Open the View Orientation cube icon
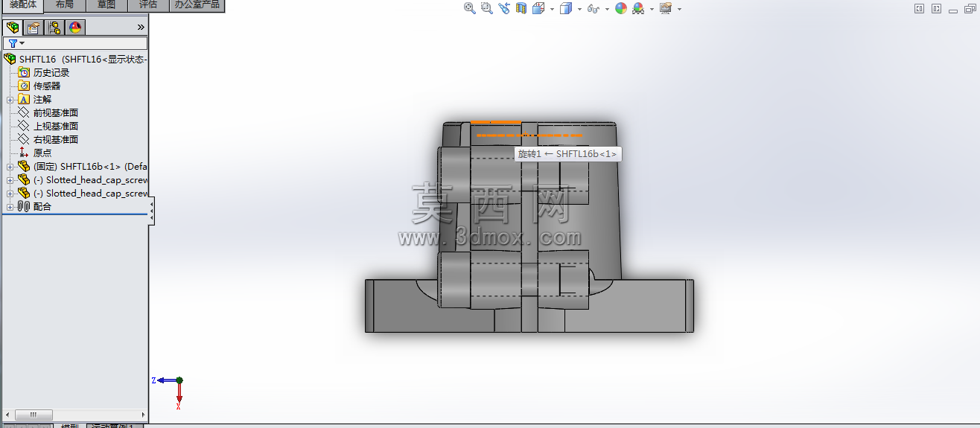This screenshot has height=428, width=980. [x=538, y=8]
